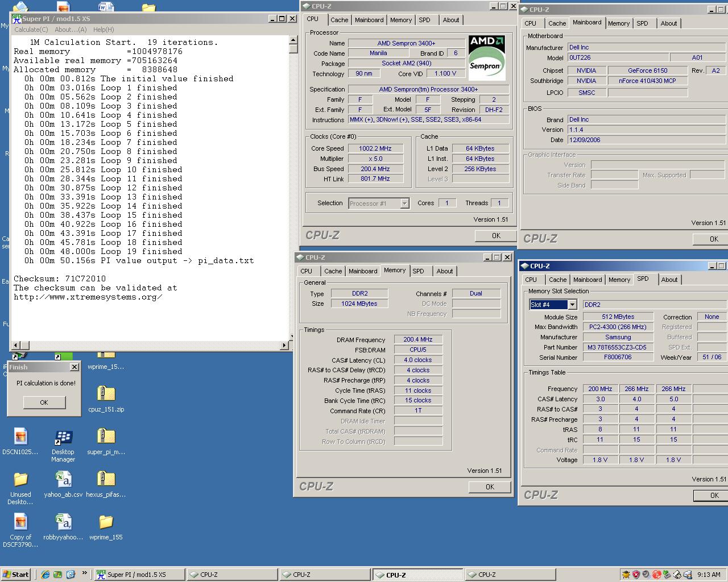Click OK in the CPU-Z Memory window
The width and height of the screenshot is (728, 582).
coord(490,487)
